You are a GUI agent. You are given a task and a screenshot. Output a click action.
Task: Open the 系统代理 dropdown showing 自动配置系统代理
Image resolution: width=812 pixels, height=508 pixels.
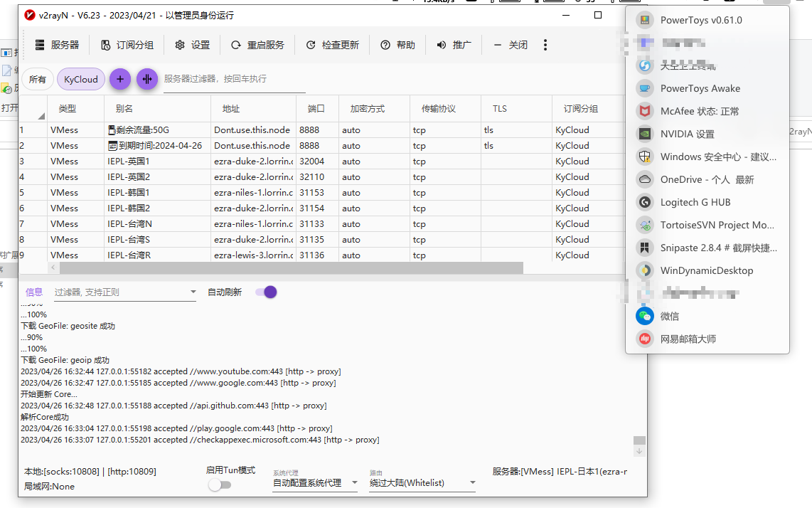(314, 482)
